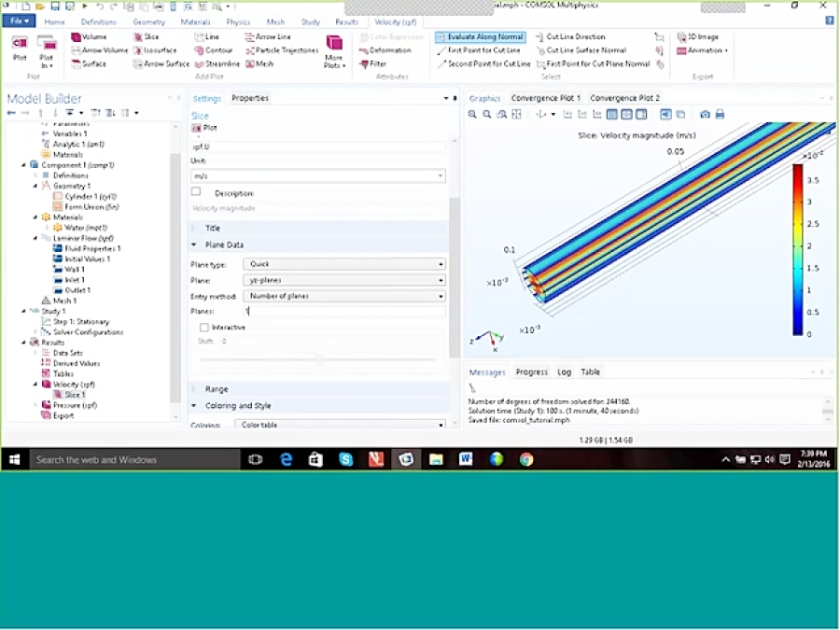
Task: Open the Mesh ribbon tab
Action: [277, 21]
